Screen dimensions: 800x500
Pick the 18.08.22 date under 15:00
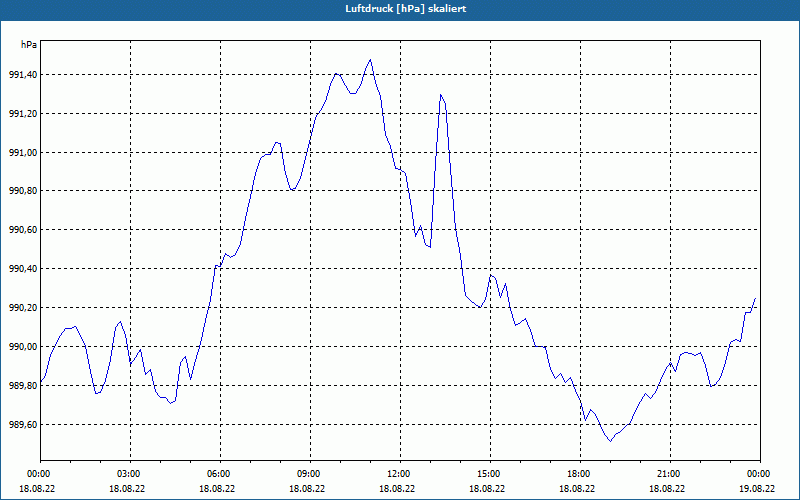coord(487,488)
